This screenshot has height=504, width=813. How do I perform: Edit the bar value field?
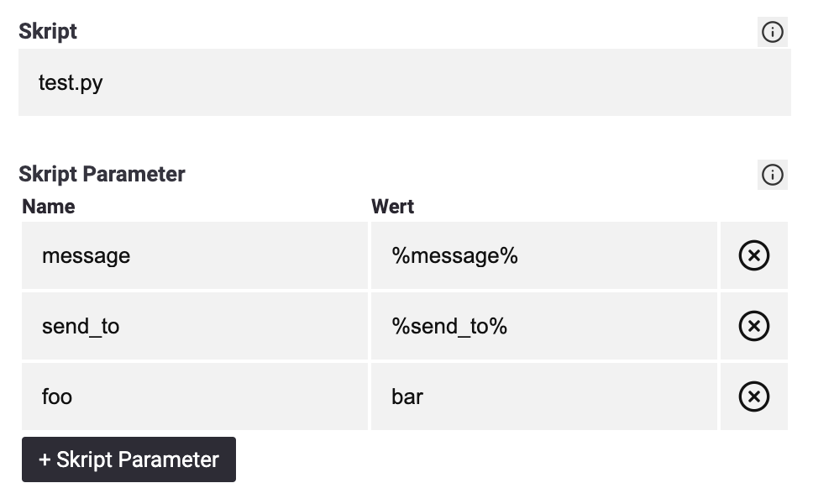[544, 396]
